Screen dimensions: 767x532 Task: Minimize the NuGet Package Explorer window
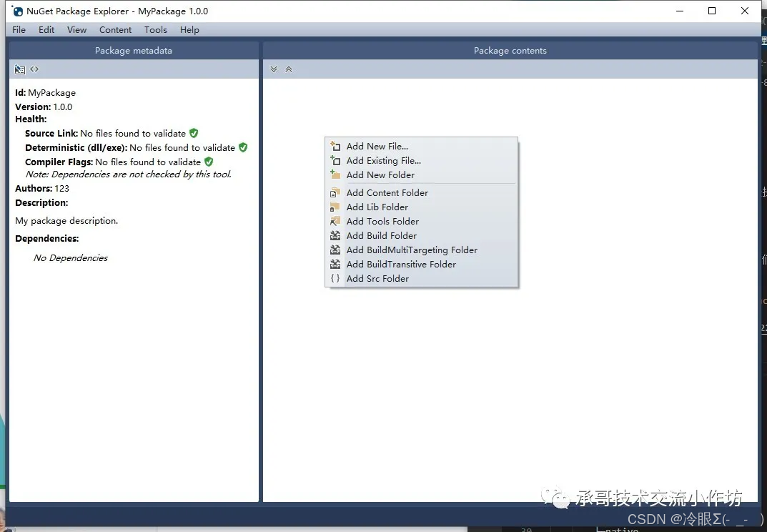coord(680,11)
